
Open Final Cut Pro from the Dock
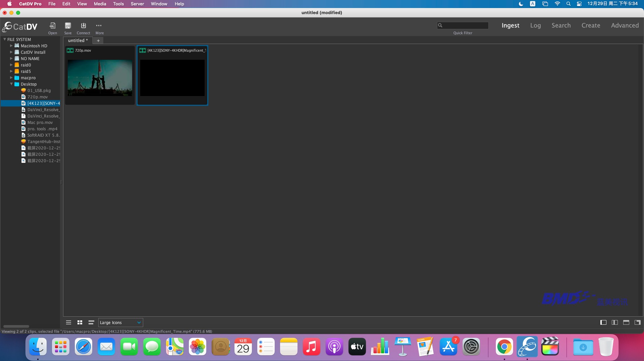point(550,347)
